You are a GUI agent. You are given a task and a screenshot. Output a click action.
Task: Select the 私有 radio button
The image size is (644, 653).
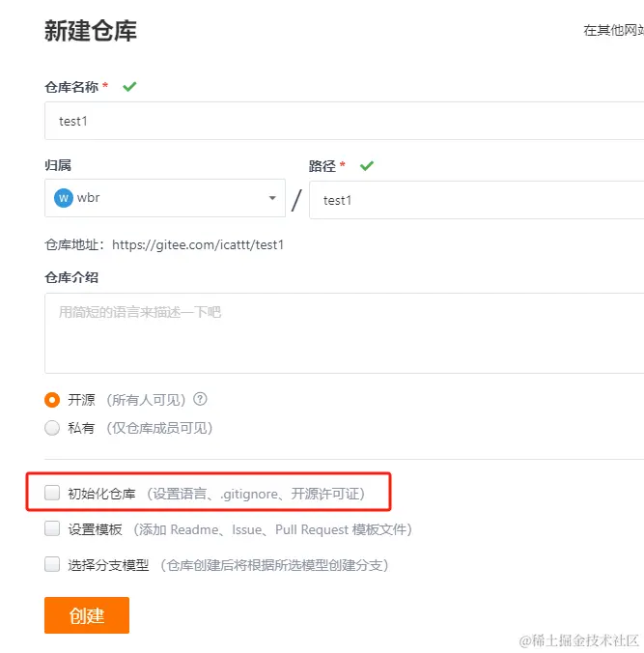click(x=52, y=428)
